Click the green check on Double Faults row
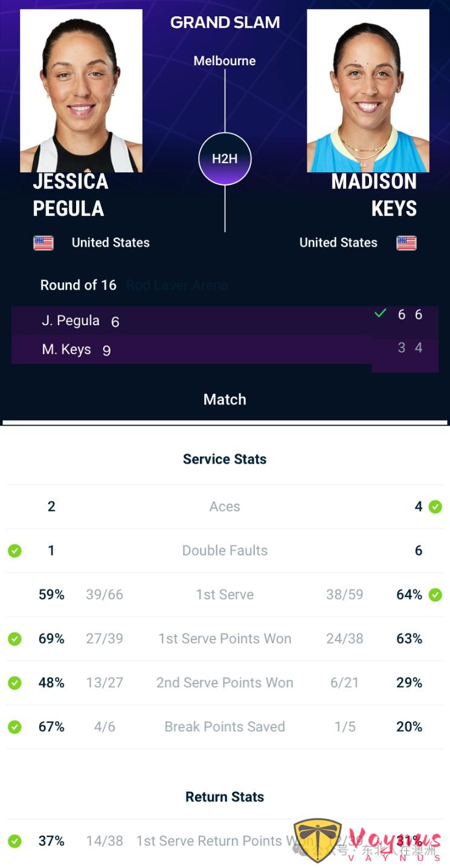Screen dimensions: 450x868 point(14,551)
